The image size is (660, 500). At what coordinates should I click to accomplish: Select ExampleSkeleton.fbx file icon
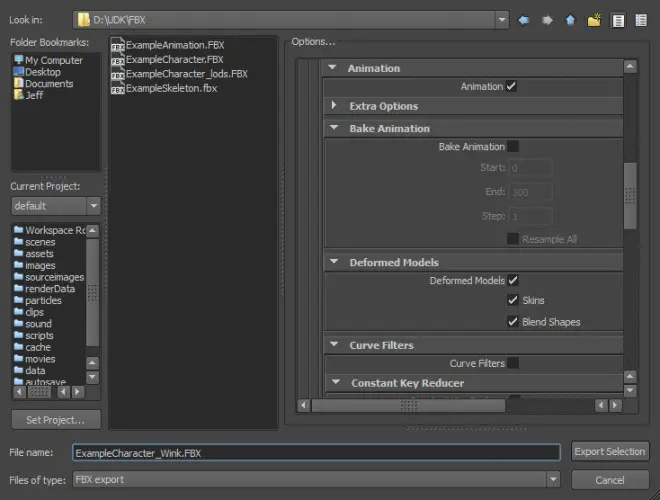coord(117,88)
